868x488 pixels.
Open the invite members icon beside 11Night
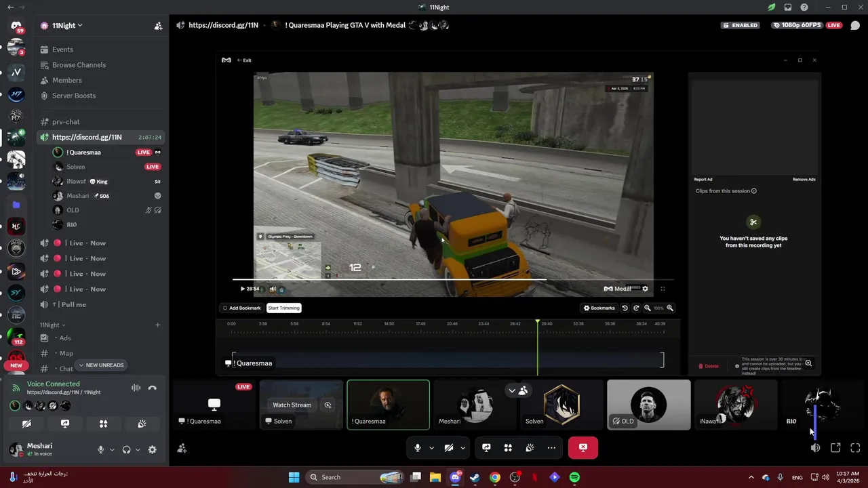point(158,26)
